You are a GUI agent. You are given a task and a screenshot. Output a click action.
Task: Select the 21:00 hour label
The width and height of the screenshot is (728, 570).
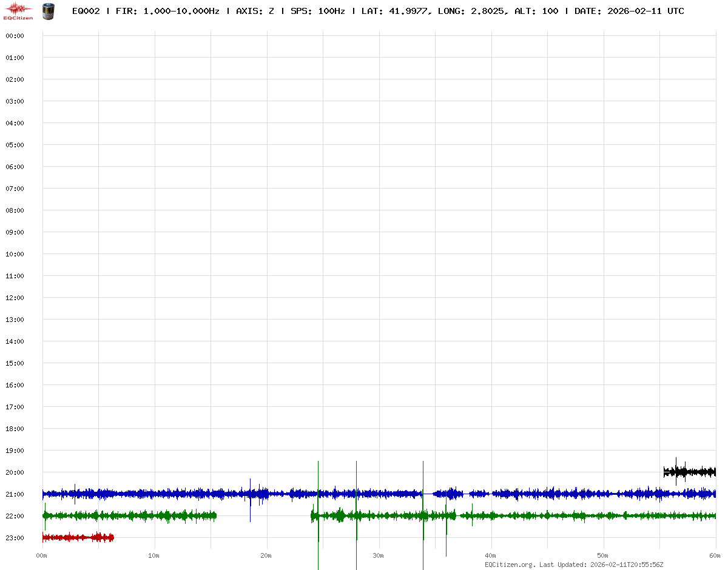(15, 494)
